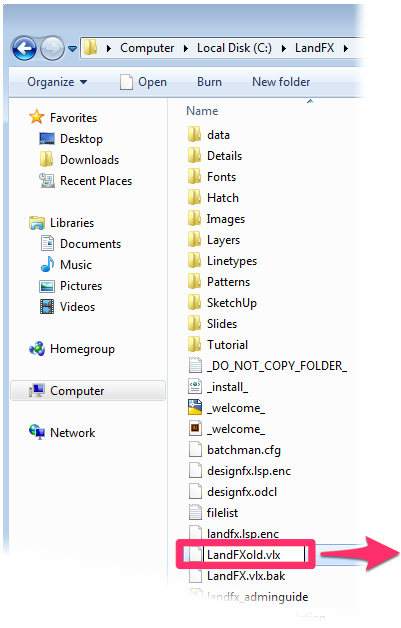Click the _install_ file icon
The height and width of the screenshot is (628, 401).
click(195, 386)
